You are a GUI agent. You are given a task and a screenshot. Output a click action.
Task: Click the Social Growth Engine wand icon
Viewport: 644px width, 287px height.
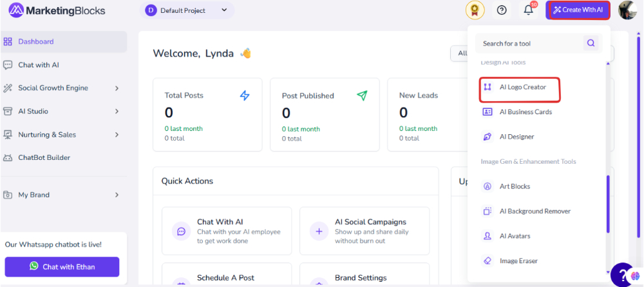[x=7, y=88]
